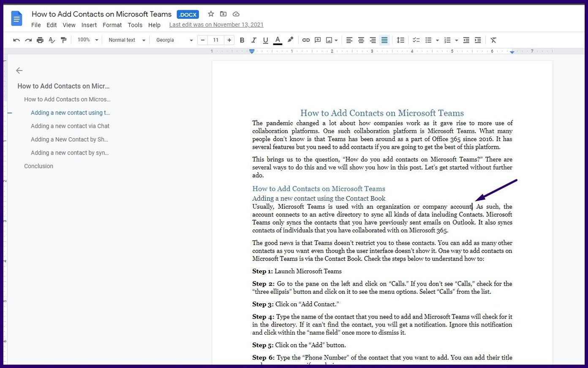
Task: Open the Help menu
Action: 155,25
